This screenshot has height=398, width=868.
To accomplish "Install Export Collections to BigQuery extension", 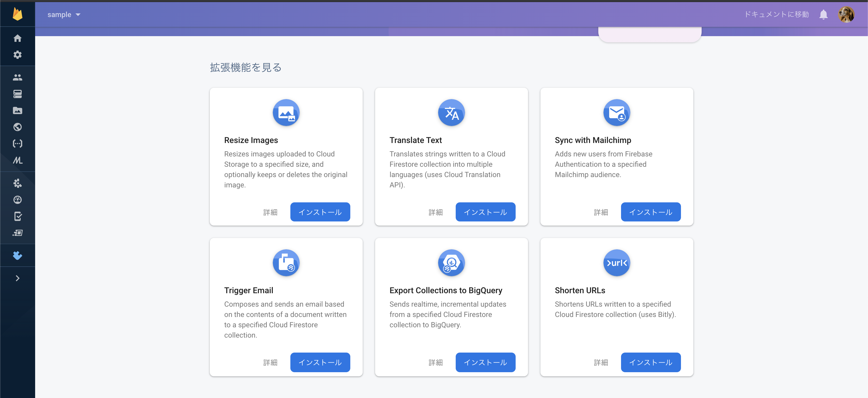I will [485, 362].
